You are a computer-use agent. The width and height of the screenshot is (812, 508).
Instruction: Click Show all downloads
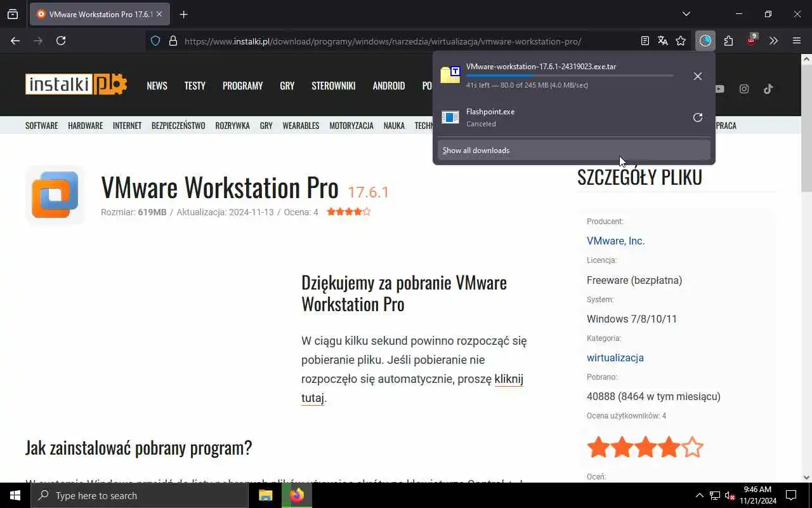tap(573, 150)
